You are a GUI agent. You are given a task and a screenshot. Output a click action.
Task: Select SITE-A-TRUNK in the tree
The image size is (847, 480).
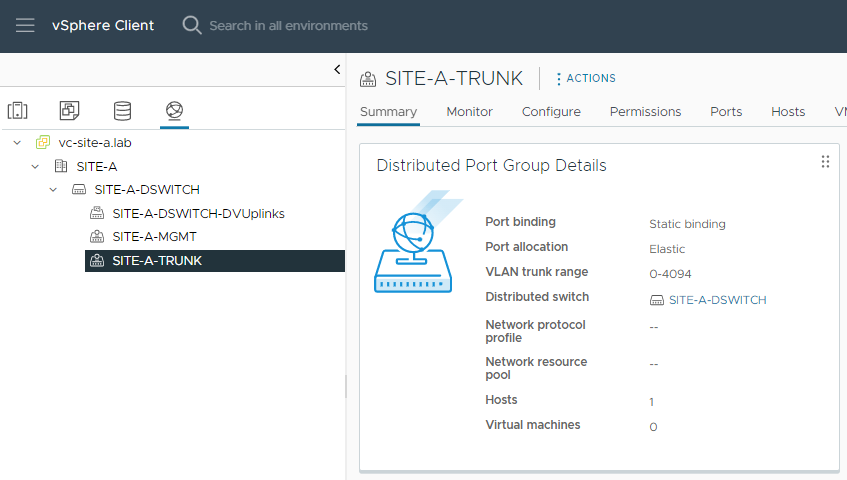[157, 260]
